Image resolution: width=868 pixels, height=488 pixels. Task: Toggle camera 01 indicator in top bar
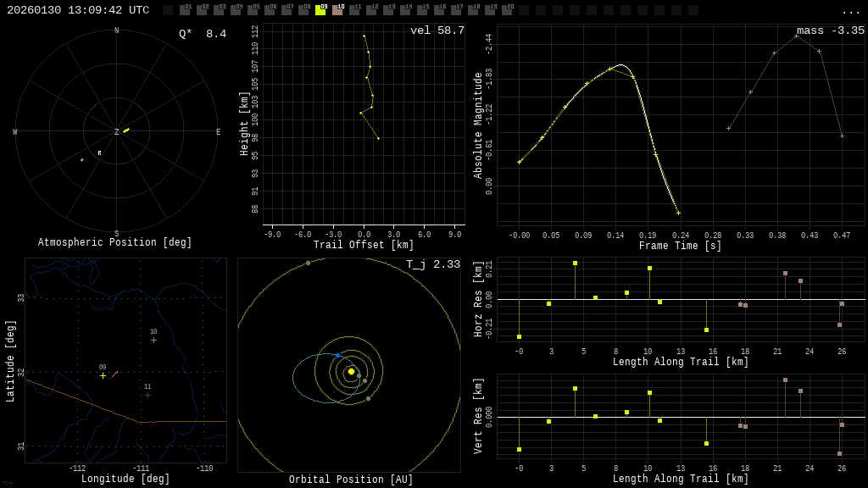(185, 10)
